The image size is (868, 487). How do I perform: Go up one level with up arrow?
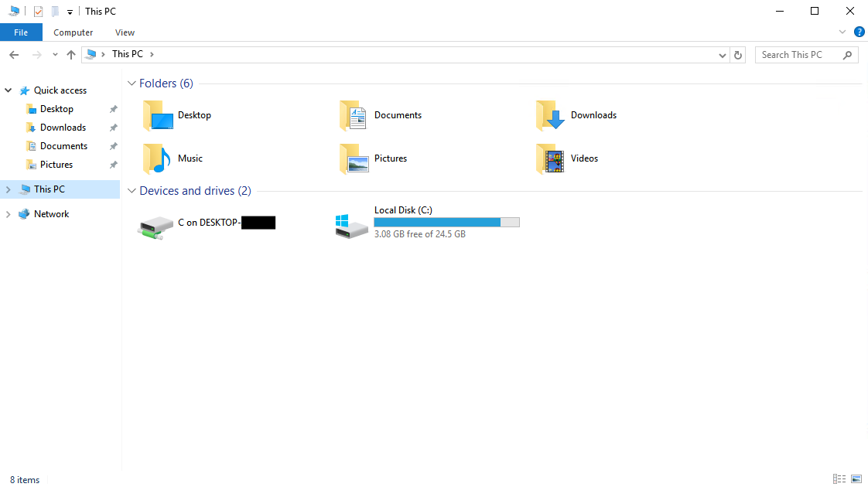pyautogui.click(x=71, y=55)
